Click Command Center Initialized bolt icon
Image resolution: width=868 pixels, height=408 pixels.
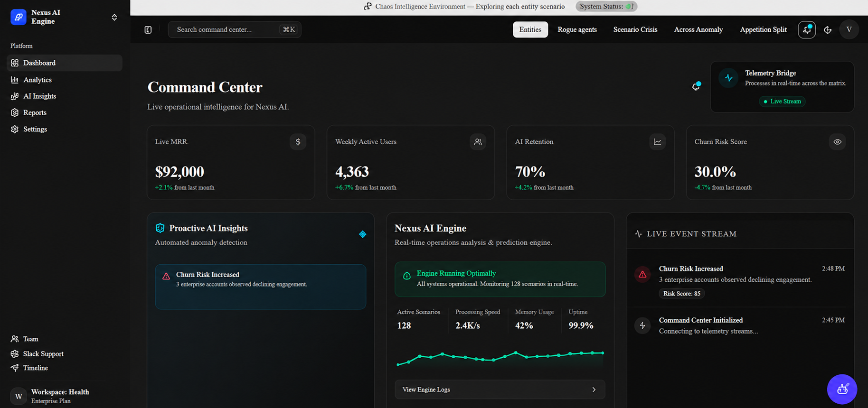click(642, 325)
